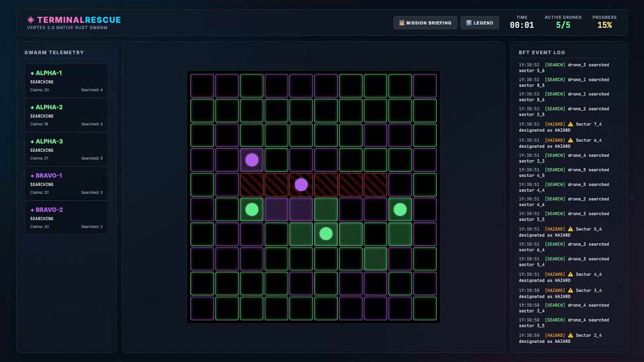Click BRAVO-1's SEARCHING status label

pyautogui.click(x=42, y=185)
